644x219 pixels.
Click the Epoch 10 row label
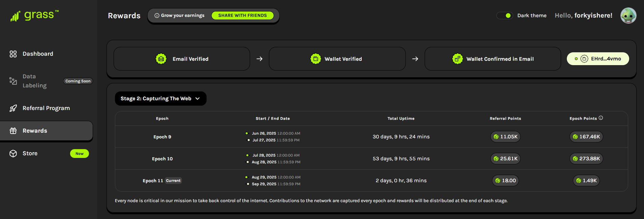pyautogui.click(x=162, y=159)
